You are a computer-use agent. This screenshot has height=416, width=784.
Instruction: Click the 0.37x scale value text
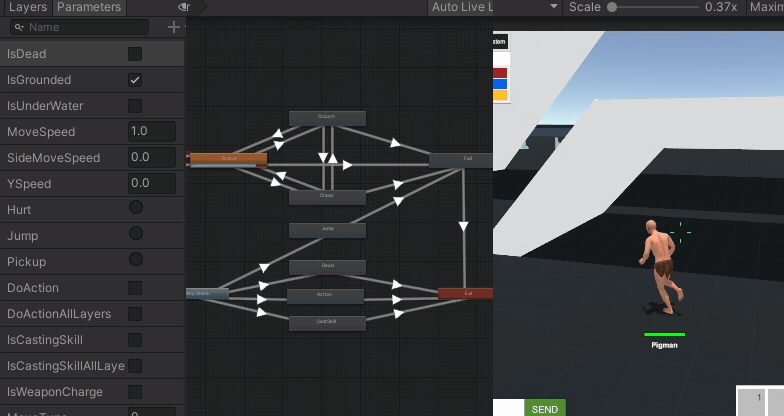coord(721,7)
